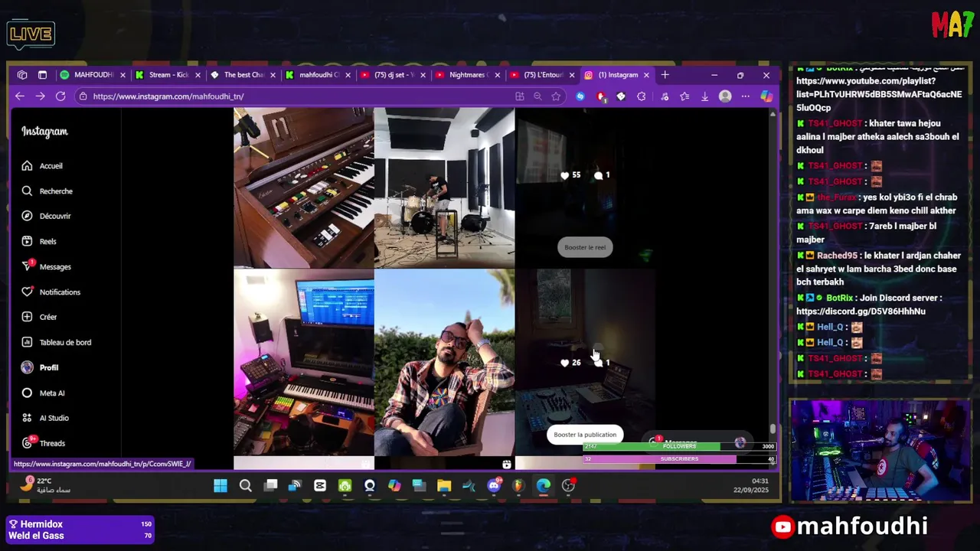Open browser profile avatar
This screenshot has height=551, width=980.
point(725,96)
